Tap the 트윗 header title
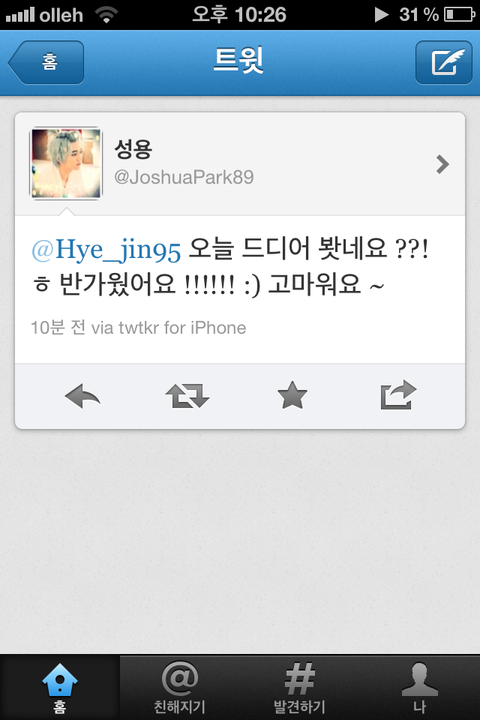Viewport: 480px width, 720px height. 238,60
